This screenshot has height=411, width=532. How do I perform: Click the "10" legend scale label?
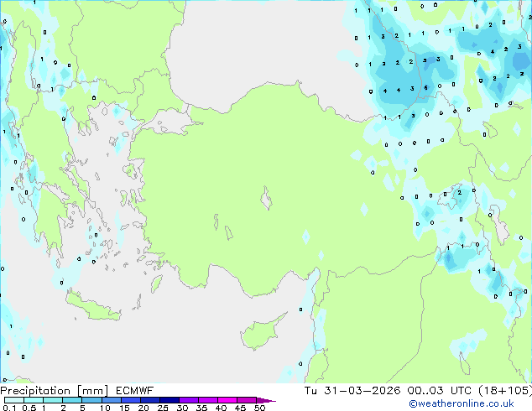pyautogui.click(x=105, y=408)
